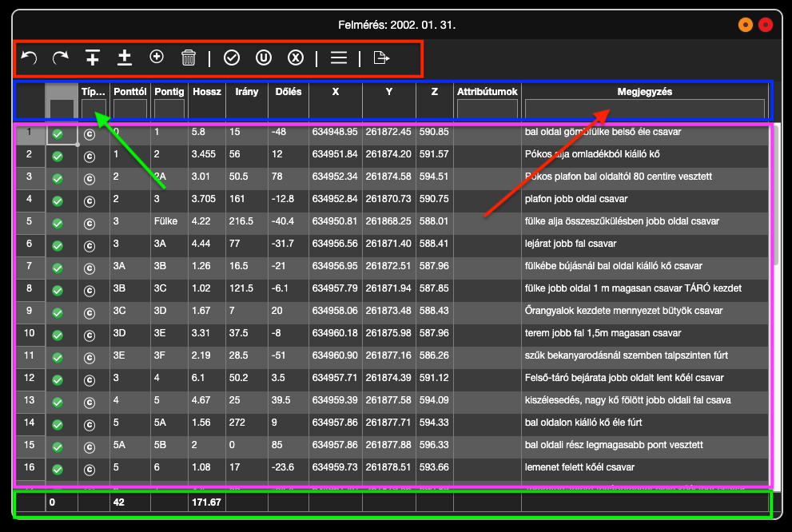Sort by the Hossz column header
This screenshot has height=532, width=792.
(206, 92)
